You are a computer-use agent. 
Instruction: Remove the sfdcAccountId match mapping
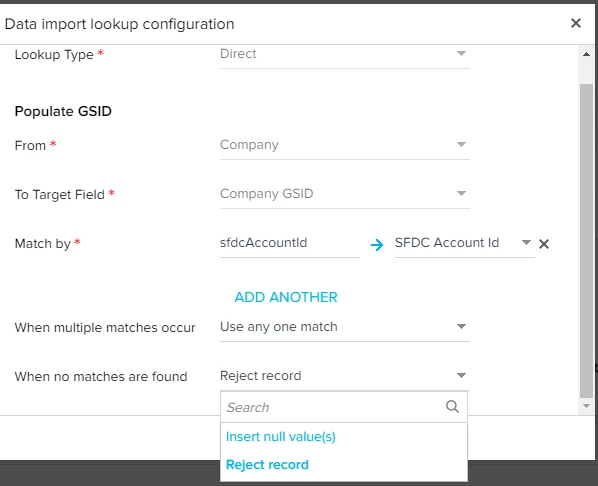click(x=544, y=244)
